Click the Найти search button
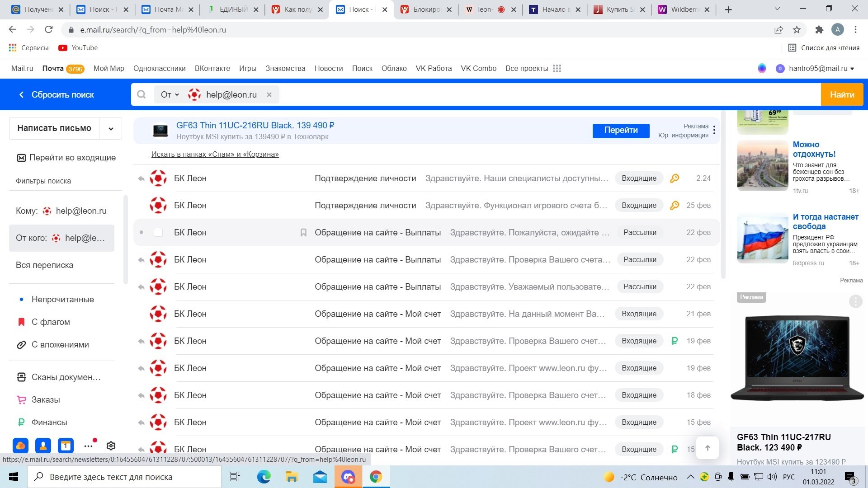The height and width of the screenshot is (488, 868). (x=842, y=94)
